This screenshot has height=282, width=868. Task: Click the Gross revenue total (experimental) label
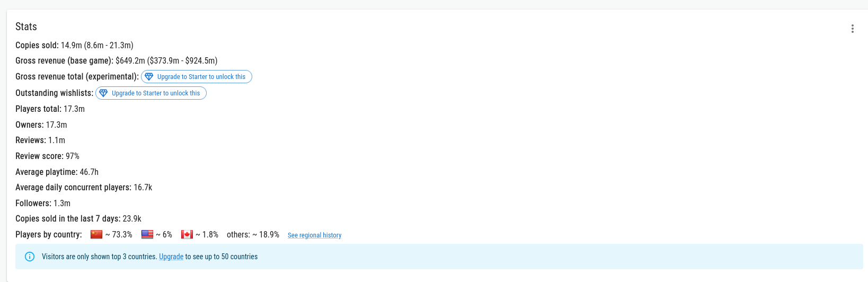pos(77,77)
